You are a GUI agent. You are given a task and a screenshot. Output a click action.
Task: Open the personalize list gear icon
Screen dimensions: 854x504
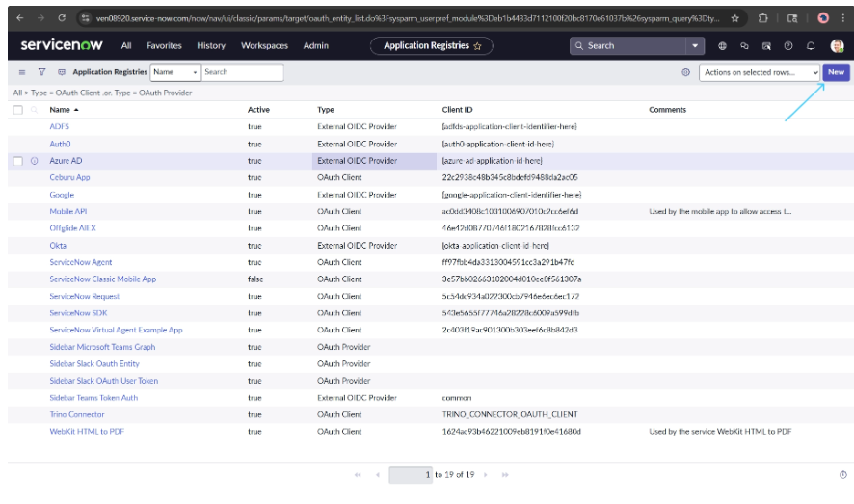click(x=685, y=72)
